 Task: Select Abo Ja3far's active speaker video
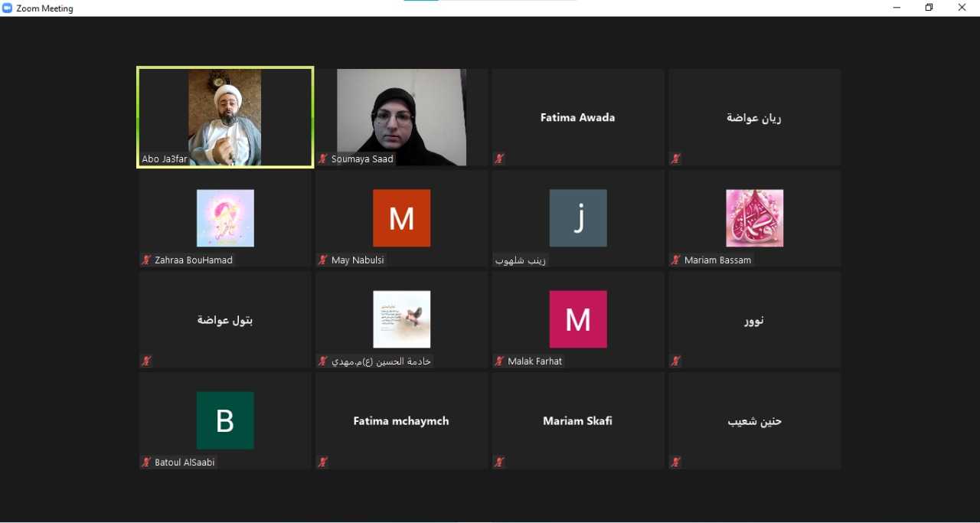coord(225,116)
